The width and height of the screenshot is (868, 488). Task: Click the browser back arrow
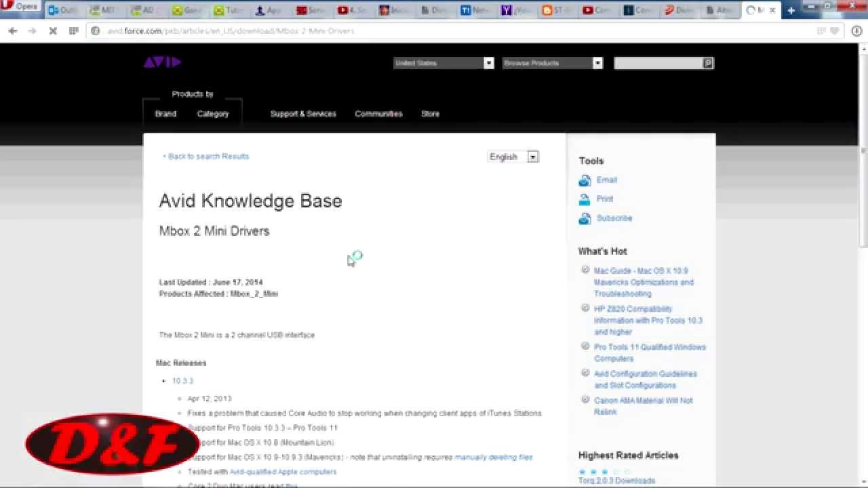(x=13, y=31)
